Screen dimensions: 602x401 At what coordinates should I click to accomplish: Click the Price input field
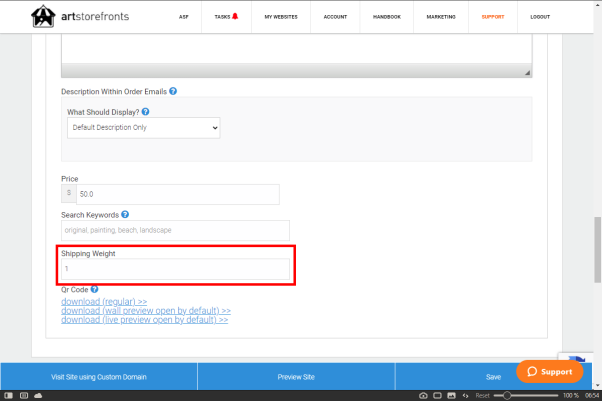pyautogui.click(x=177, y=194)
